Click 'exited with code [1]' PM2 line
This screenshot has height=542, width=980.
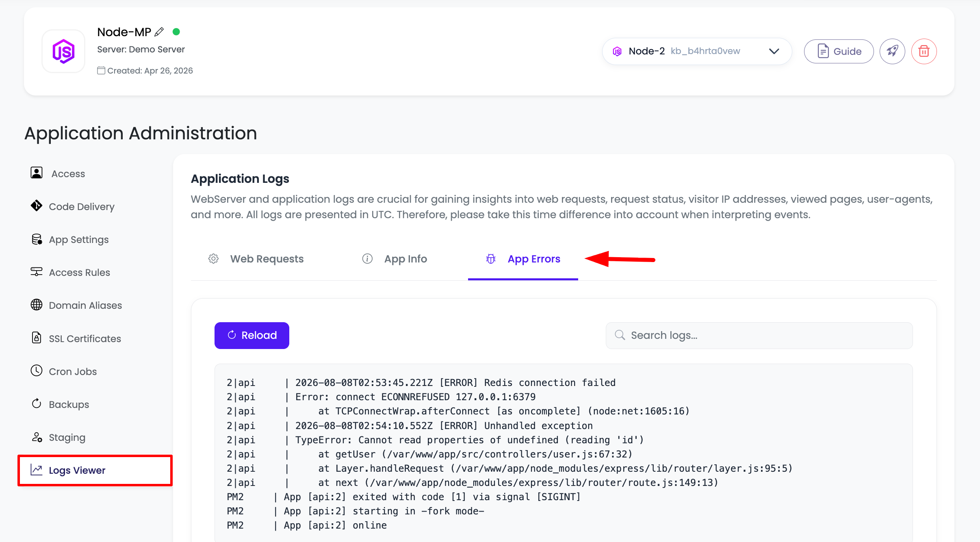tap(404, 497)
